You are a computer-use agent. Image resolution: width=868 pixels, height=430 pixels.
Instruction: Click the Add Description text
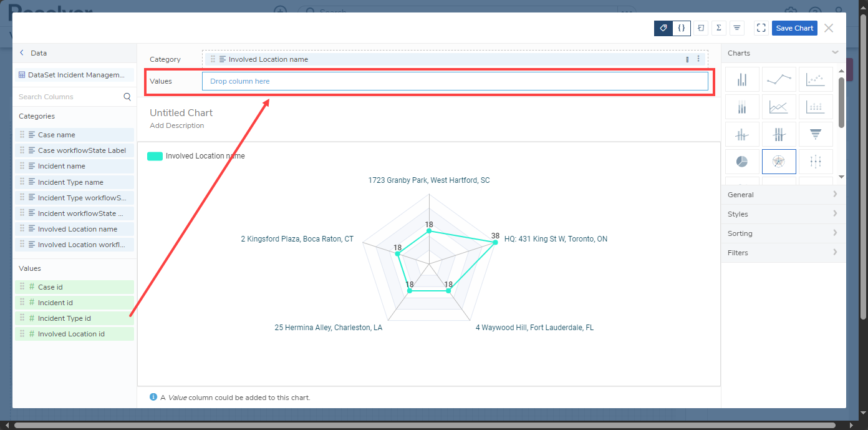[177, 125]
